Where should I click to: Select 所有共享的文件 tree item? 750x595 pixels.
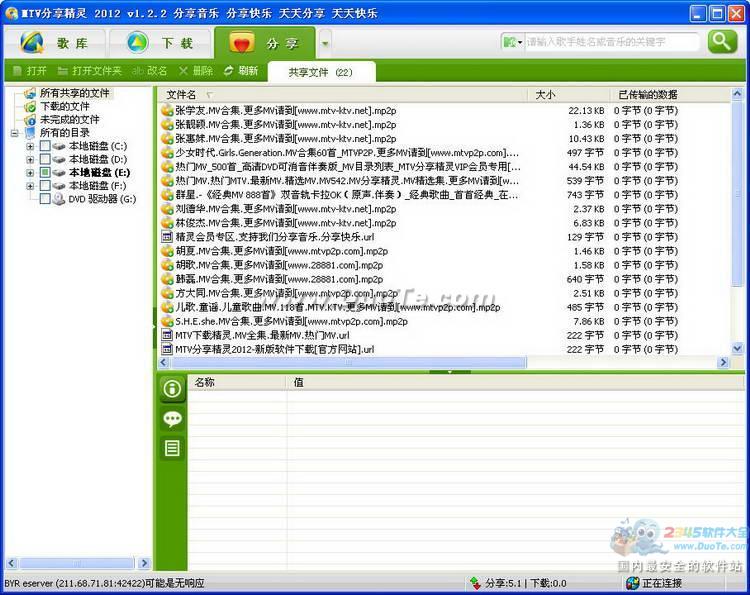click(75, 93)
